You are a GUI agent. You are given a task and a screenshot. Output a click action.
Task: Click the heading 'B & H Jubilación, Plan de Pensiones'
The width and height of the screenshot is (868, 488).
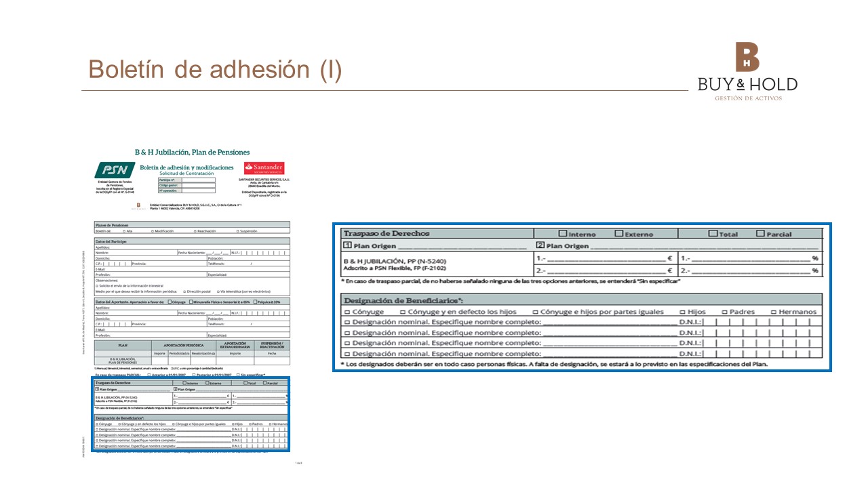pos(192,152)
